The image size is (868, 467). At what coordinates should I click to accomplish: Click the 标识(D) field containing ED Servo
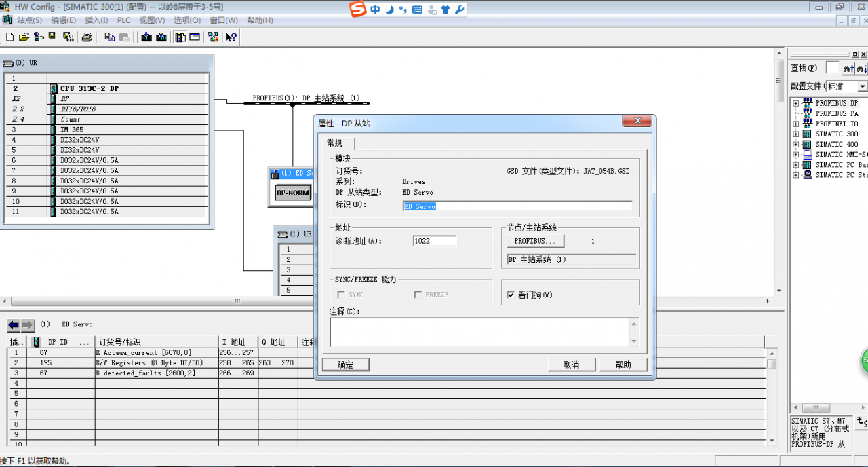[517, 206]
